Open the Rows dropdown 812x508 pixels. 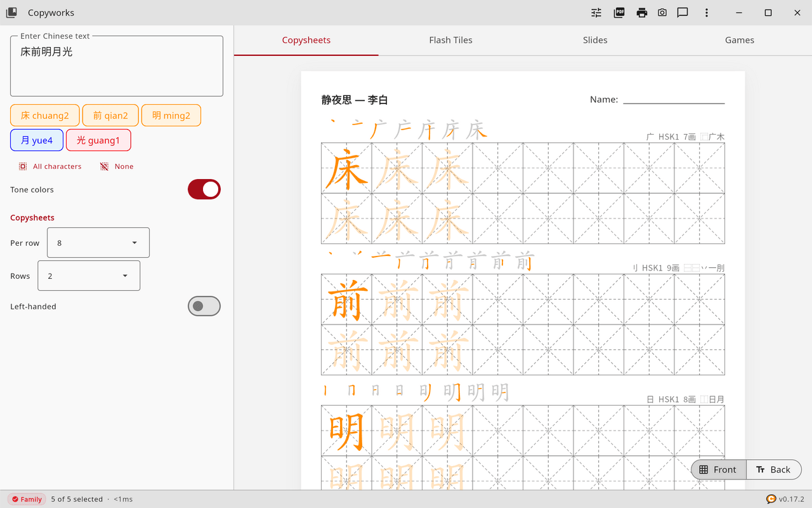click(x=89, y=276)
